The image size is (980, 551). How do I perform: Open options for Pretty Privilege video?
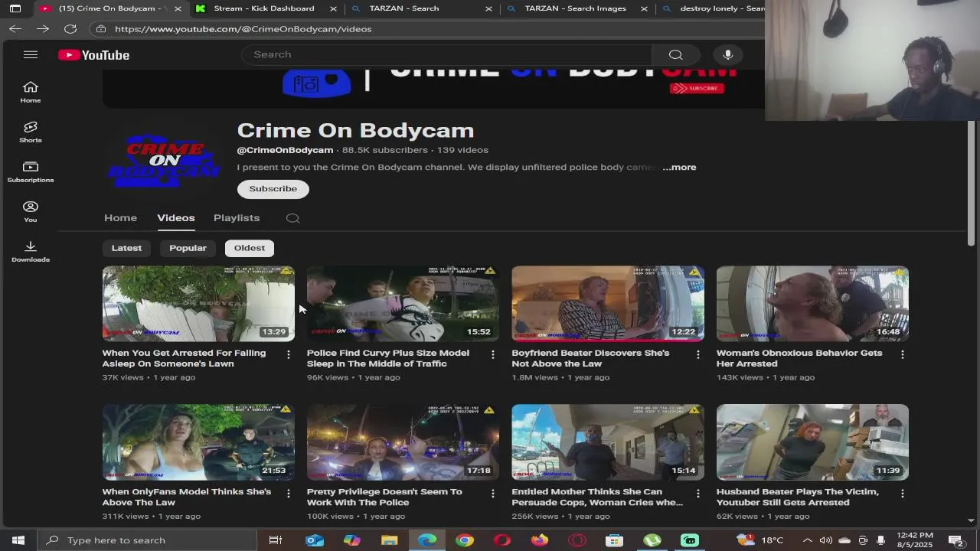pos(493,494)
